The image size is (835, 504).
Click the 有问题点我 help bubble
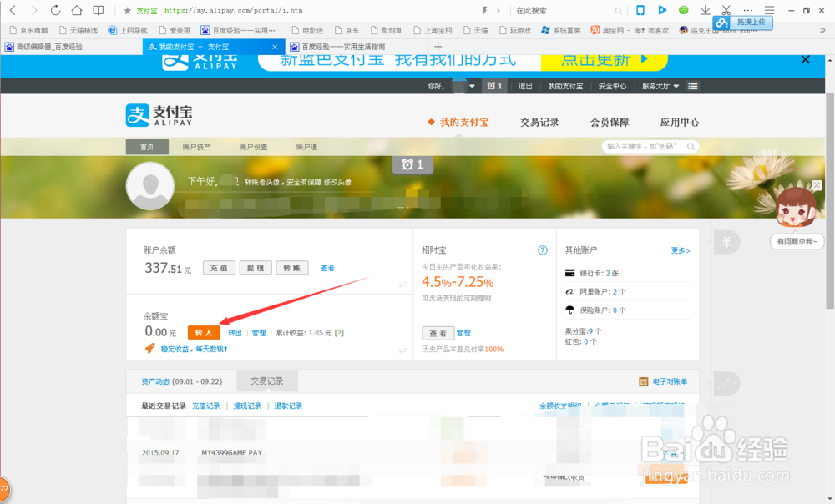tap(797, 242)
